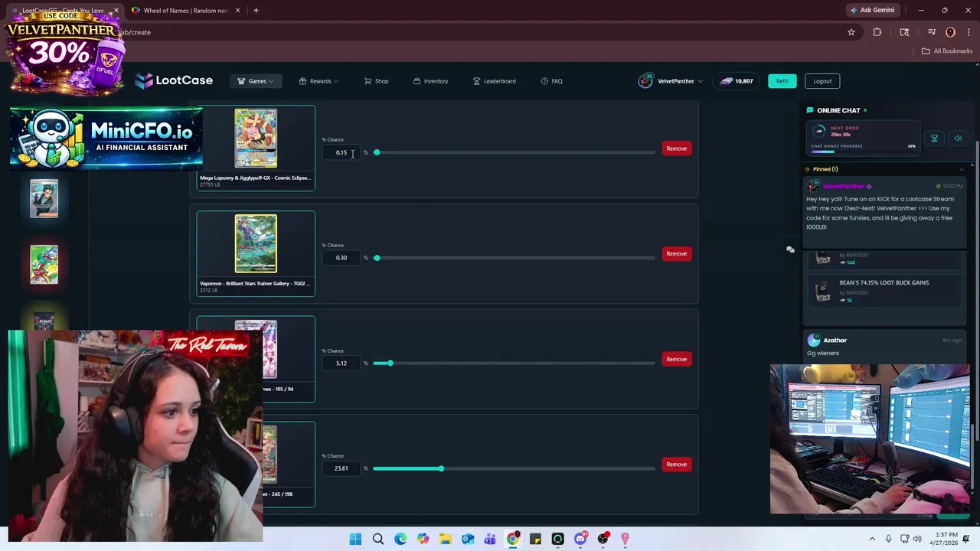The width and height of the screenshot is (980, 551).
Task: Bookmark this page with the star icon
Action: 851,32
